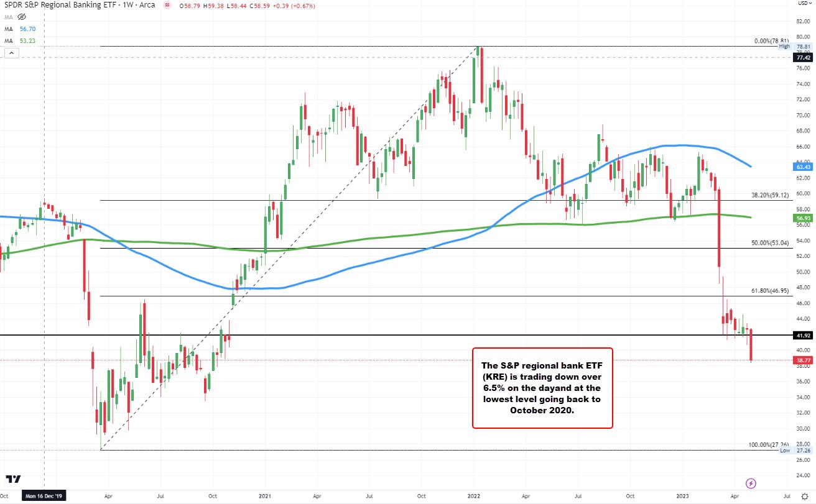
Task: Collapse the indicator legend with the chevron button
Action: pyautogui.click(x=11, y=53)
